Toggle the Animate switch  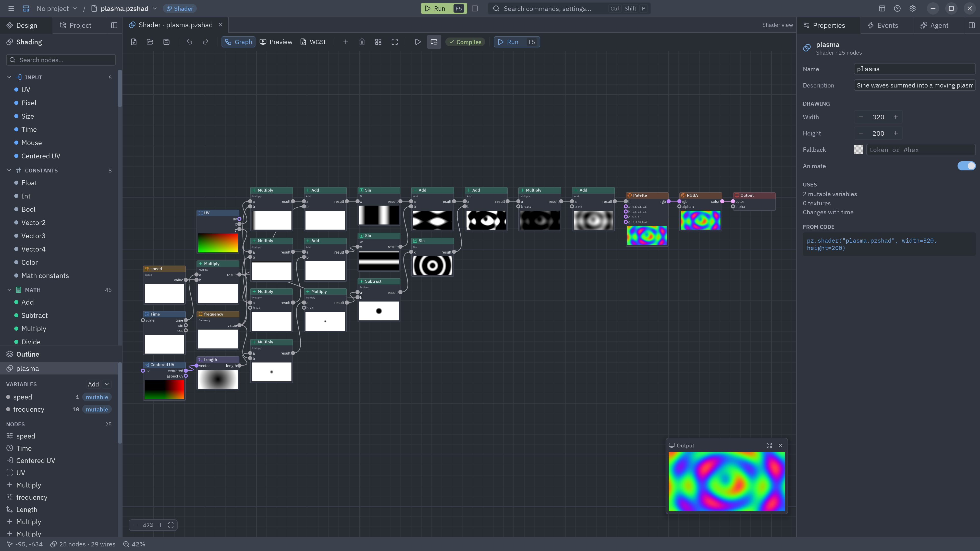coord(966,166)
